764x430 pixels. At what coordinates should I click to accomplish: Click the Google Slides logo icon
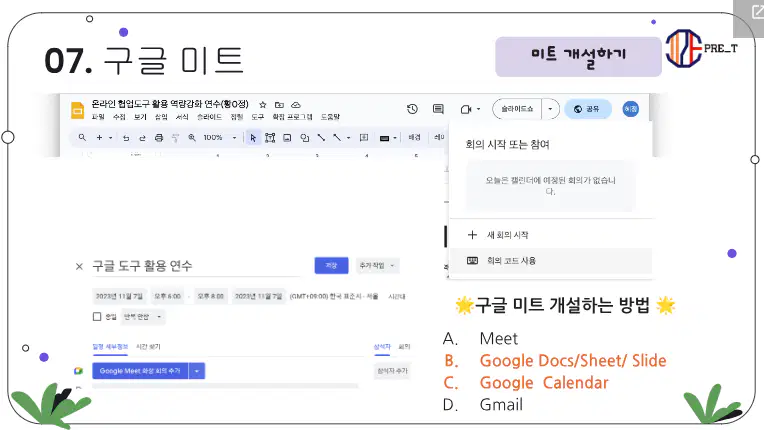pos(77,110)
